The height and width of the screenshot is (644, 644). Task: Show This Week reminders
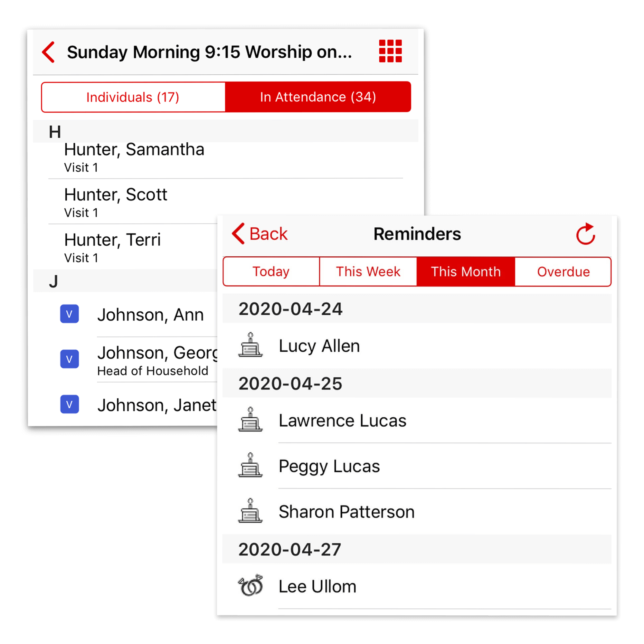click(368, 271)
